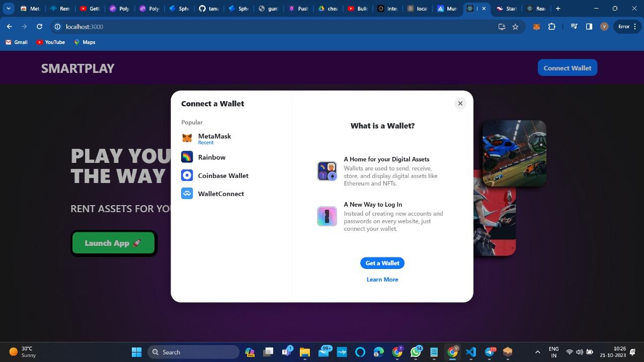
Task: Bookmark this page with star icon
Action: 515,27
